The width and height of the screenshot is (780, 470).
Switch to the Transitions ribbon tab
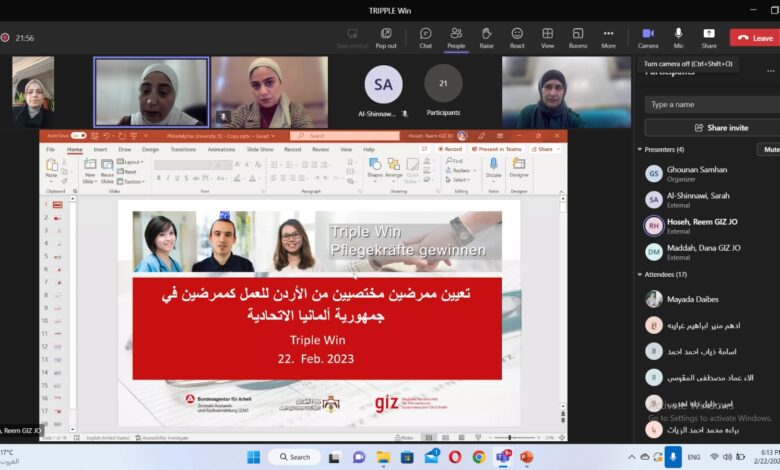point(183,149)
